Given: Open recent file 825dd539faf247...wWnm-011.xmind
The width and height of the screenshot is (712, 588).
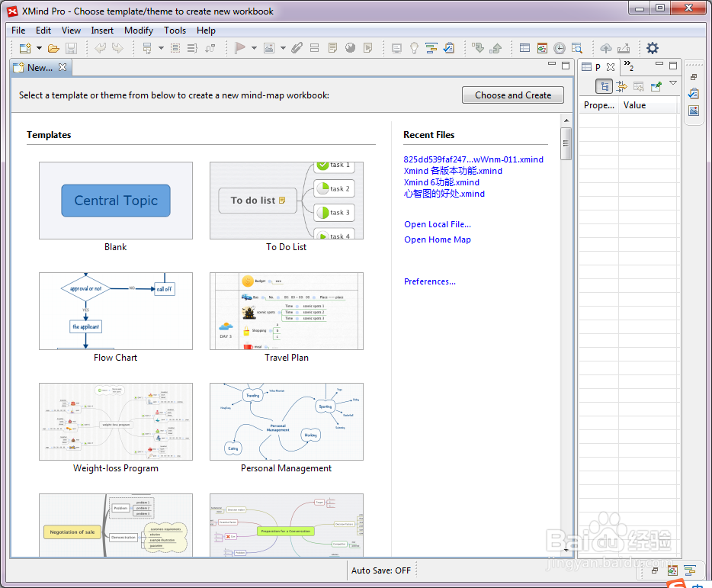Looking at the screenshot, I should (x=473, y=159).
